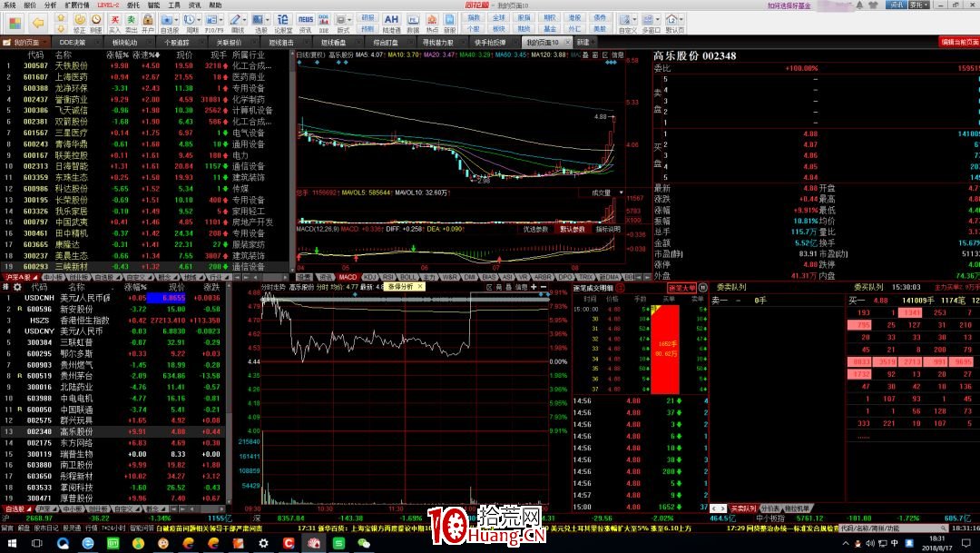Switch indicator to 优选参数 option
This screenshot has height=553, width=980.
535,230
